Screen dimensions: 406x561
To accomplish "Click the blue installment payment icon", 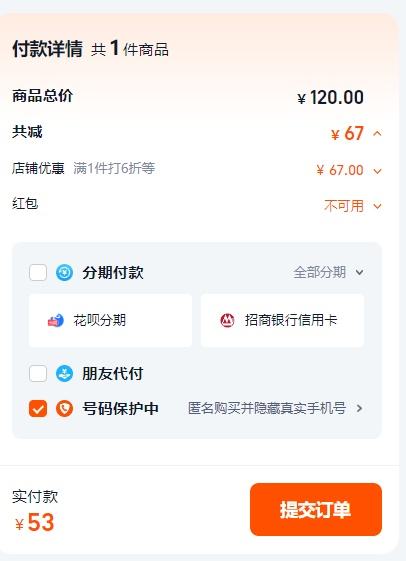I will 64,272.
